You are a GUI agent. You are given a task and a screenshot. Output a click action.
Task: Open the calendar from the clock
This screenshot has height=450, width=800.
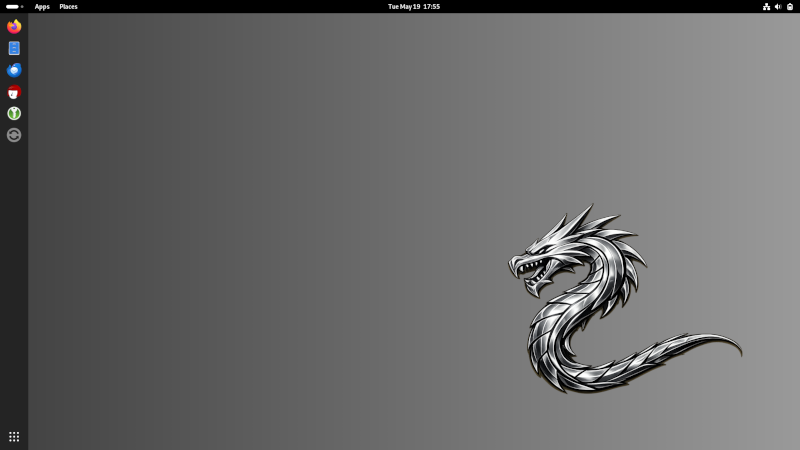click(x=414, y=7)
